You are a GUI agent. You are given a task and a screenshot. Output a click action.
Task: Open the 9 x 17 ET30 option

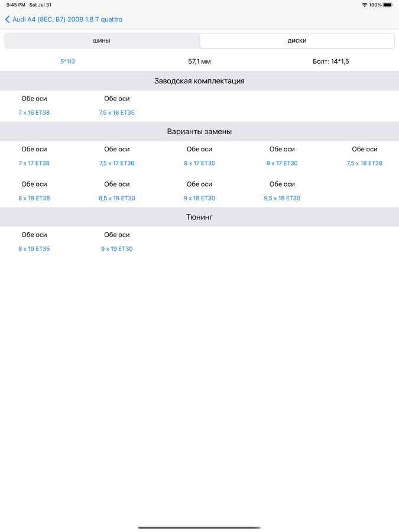(x=282, y=163)
